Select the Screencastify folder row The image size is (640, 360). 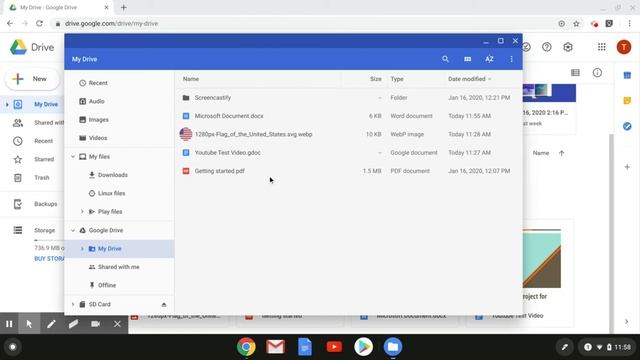tap(349, 98)
